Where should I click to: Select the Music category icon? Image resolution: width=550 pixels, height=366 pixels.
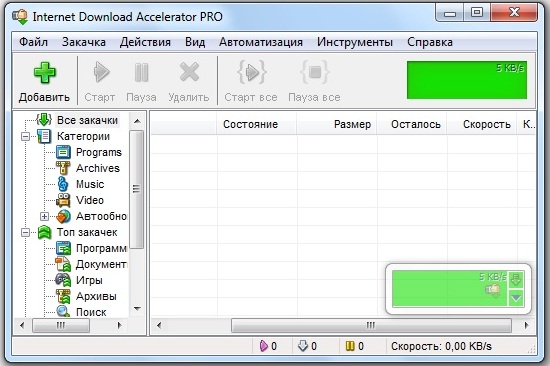[x=63, y=184]
